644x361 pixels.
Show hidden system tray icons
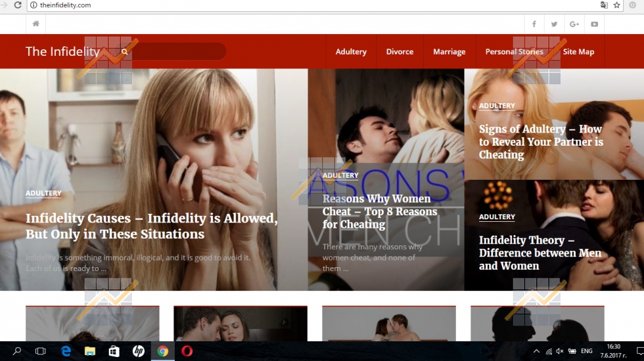pos(536,351)
